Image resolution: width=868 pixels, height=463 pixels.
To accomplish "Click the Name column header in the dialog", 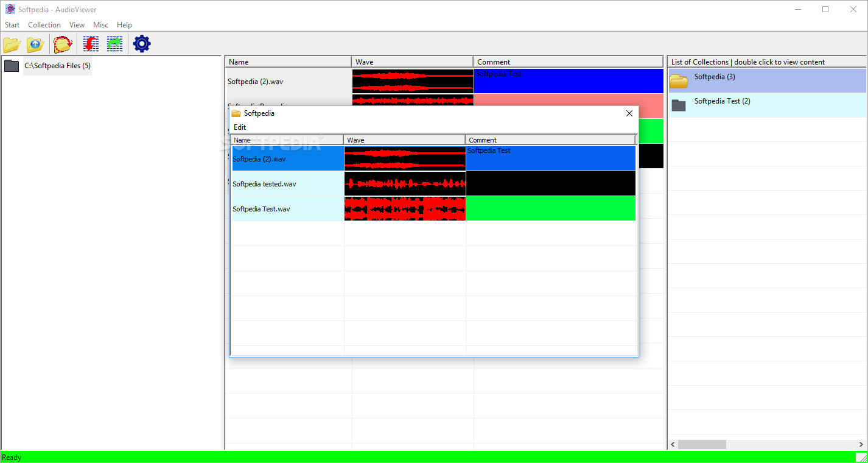I will coord(286,140).
